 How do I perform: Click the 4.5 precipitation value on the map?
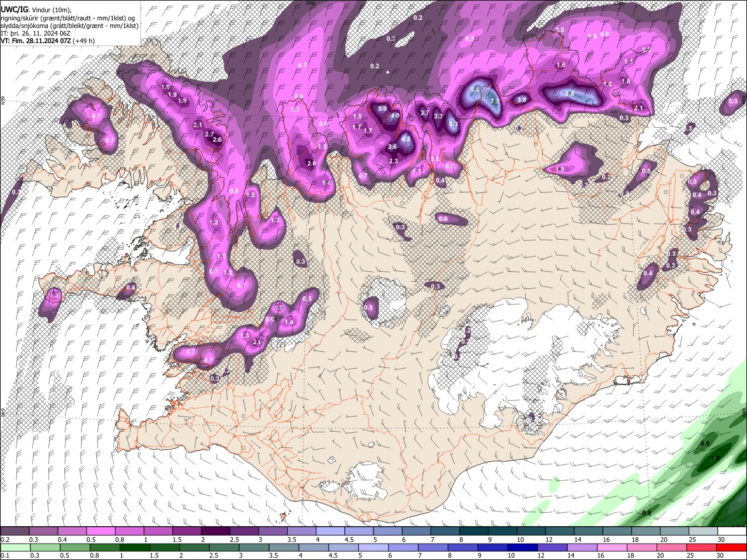pyautogui.click(x=406, y=139)
